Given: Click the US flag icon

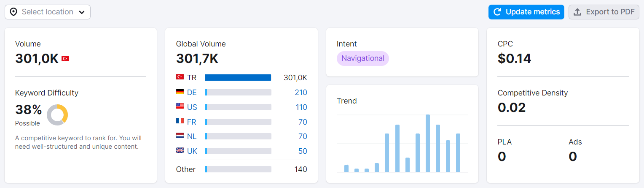Looking at the screenshot, I should pos(180,106).
